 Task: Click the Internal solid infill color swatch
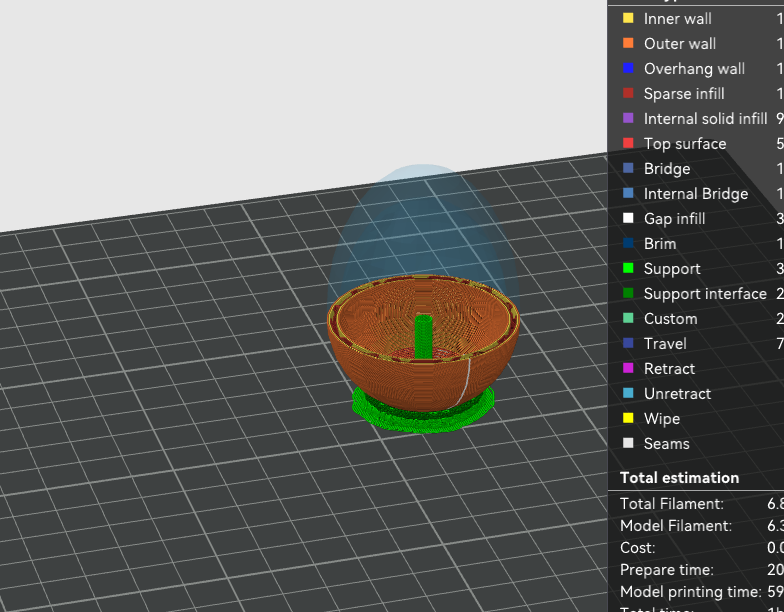coord(628,118)
